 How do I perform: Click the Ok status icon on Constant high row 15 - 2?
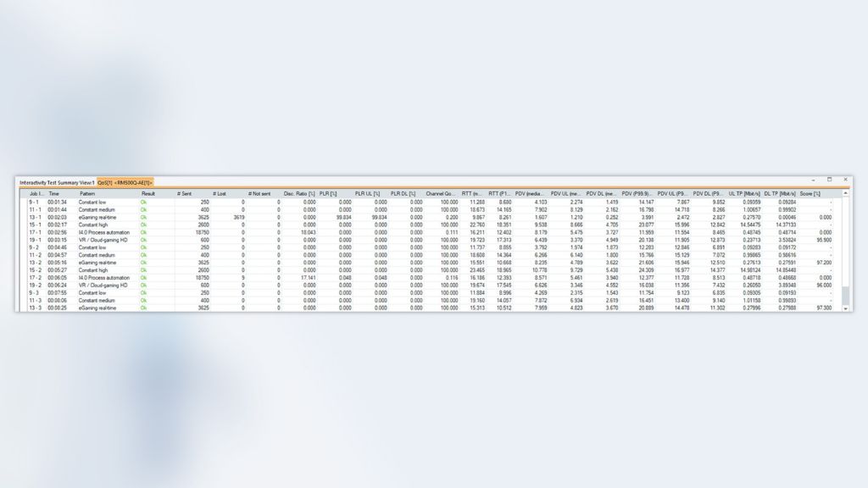143,270
